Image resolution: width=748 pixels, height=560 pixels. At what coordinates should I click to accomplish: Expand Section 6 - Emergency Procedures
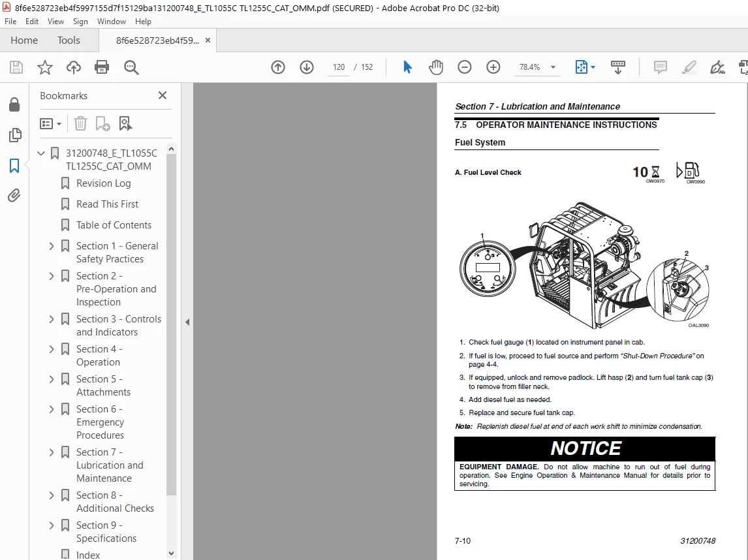coord(52,409)
